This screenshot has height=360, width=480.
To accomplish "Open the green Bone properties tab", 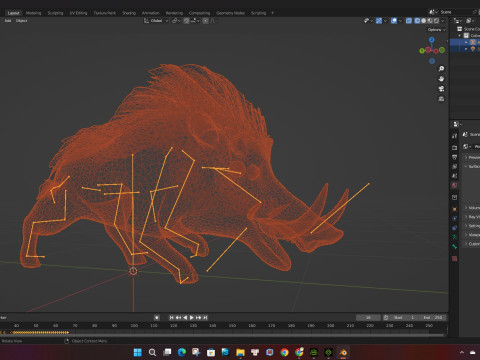I will [454, 247].
